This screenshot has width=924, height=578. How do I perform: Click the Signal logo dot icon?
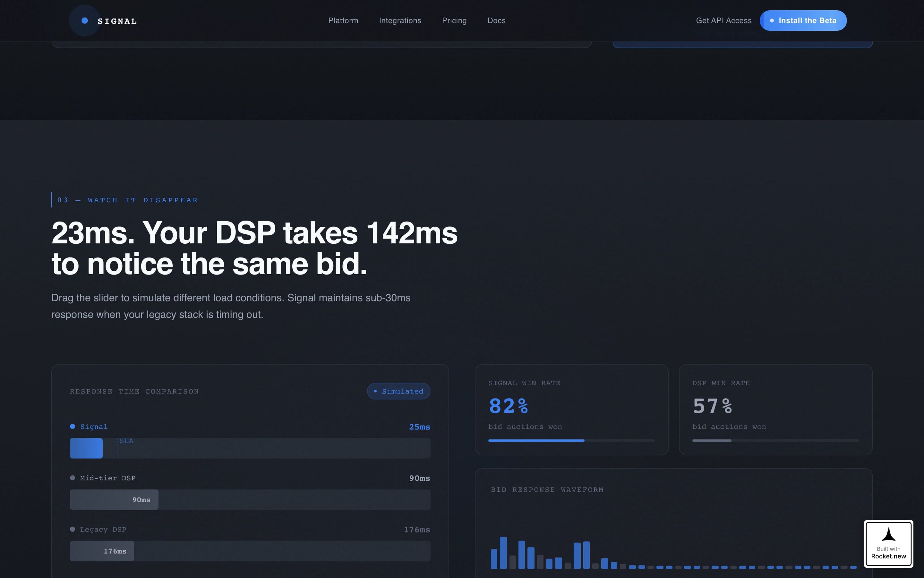85,21
